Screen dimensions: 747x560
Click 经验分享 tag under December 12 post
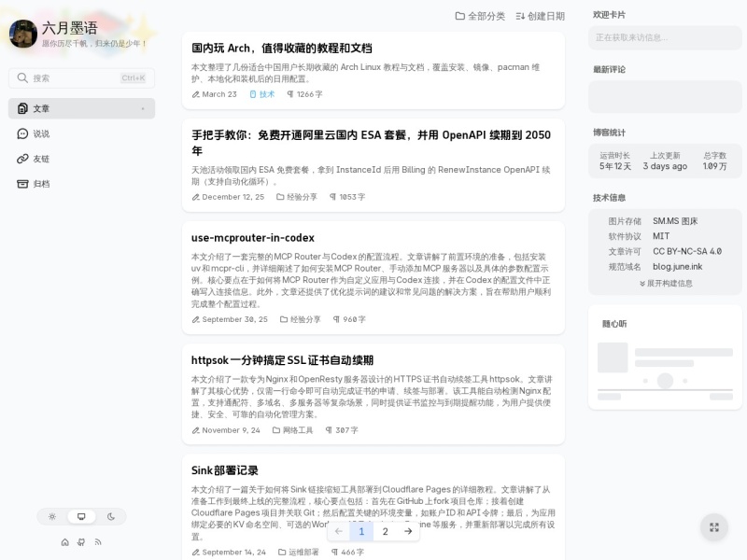297,197
